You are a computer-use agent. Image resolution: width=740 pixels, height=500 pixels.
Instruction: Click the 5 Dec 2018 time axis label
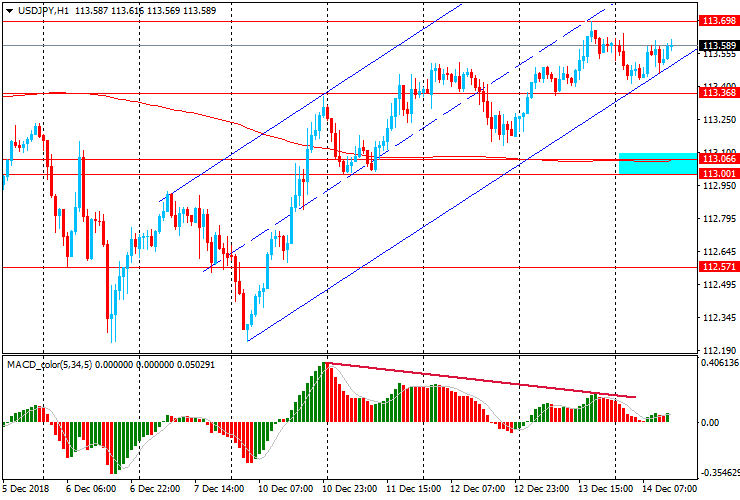pyautogui.click(x=26, y=488)
